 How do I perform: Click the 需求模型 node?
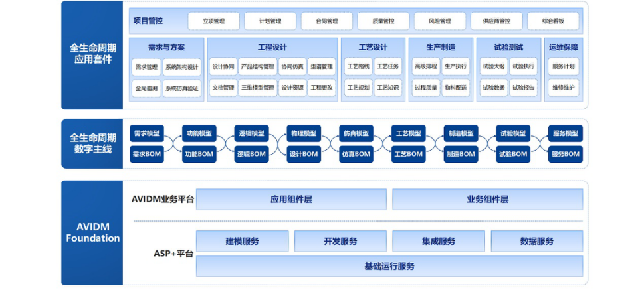[x=146, y=133]
